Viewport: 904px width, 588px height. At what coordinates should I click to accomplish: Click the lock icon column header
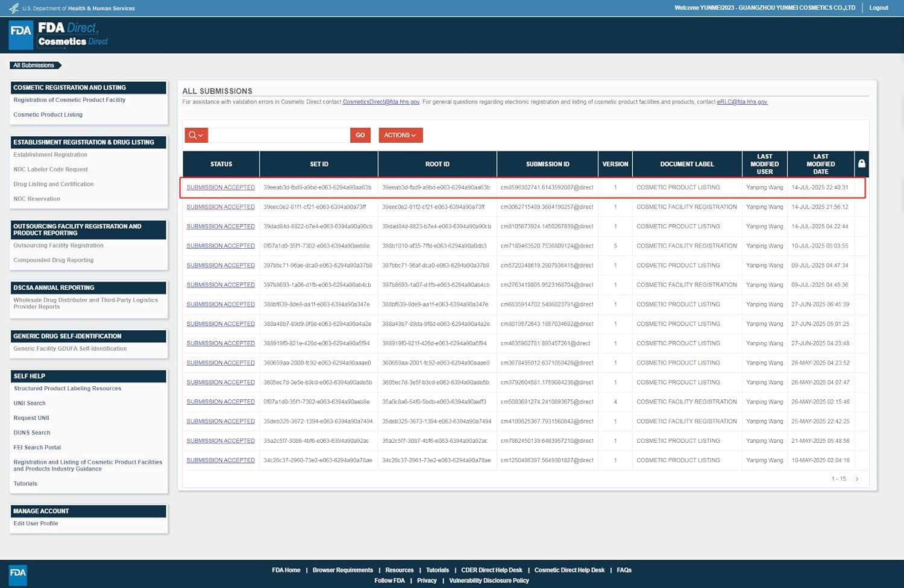click(x=861, y=164)
